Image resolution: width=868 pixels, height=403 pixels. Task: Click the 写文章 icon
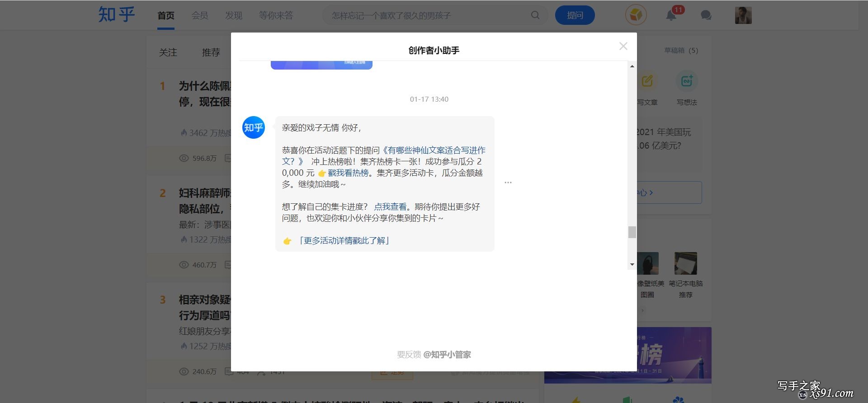[647, 81]
